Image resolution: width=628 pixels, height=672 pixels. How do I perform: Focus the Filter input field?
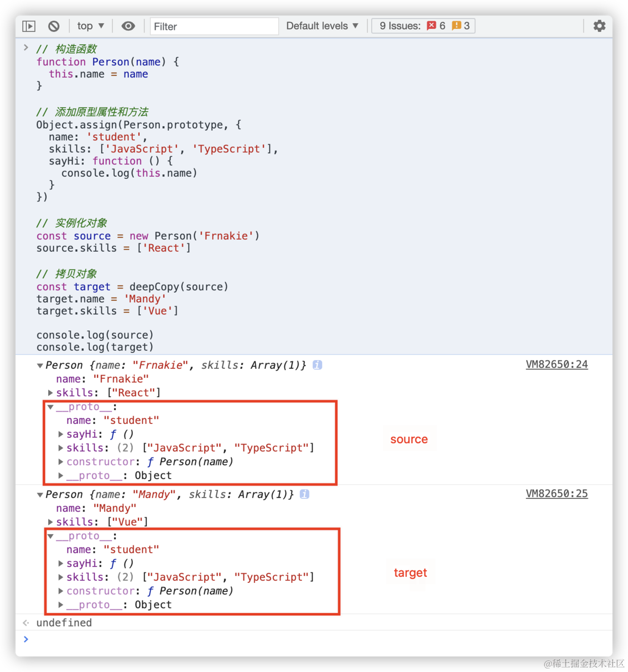[x=214, y=26]
